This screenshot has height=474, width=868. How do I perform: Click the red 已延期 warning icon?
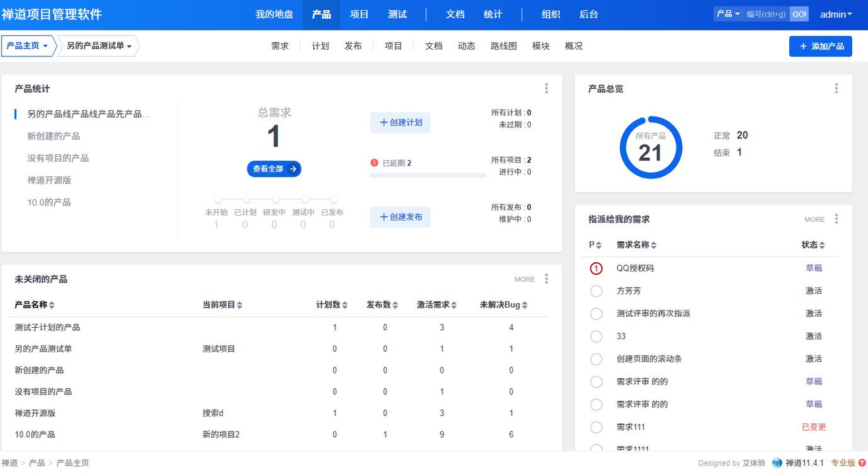[x=375, y=163]
